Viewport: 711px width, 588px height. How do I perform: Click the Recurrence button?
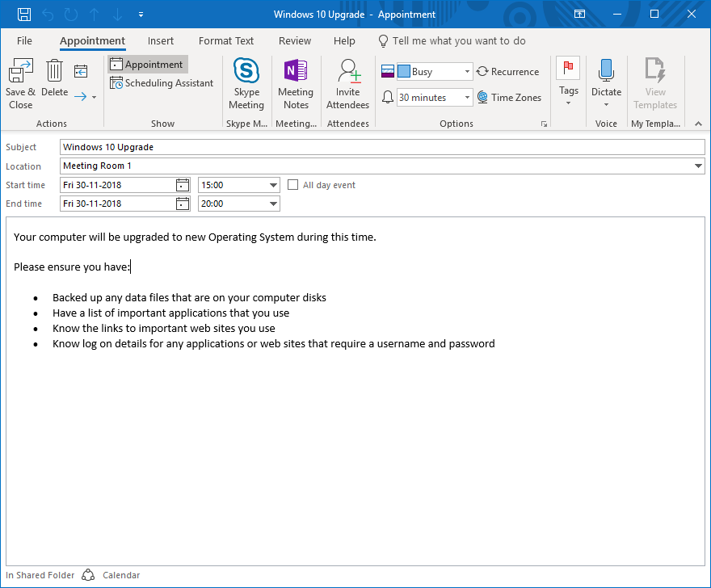(x=507, y=72)
